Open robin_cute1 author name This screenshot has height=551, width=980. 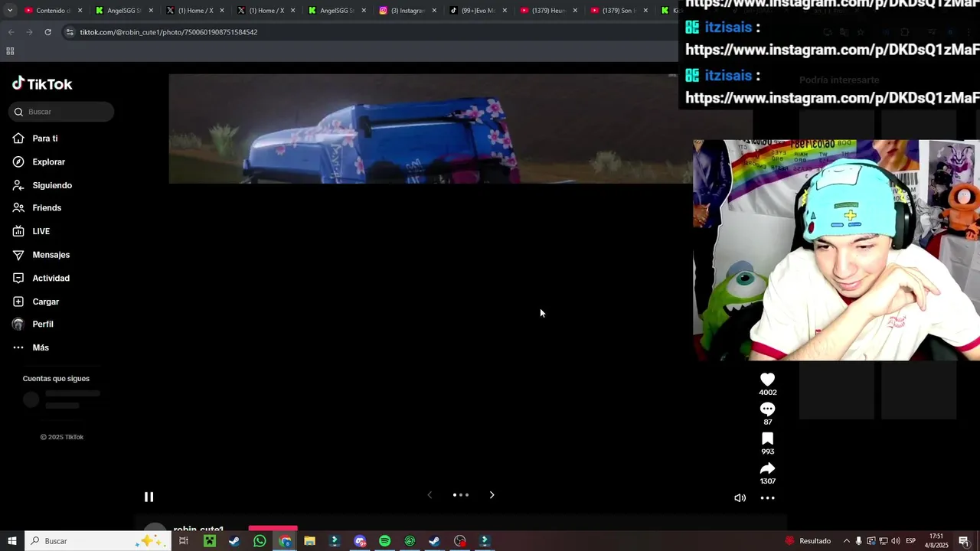click(198, 529)
